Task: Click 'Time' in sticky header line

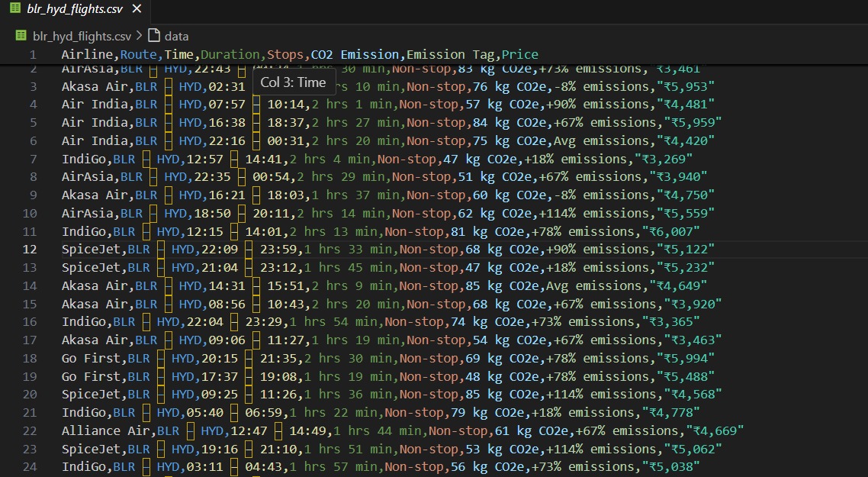Action: 178,54
